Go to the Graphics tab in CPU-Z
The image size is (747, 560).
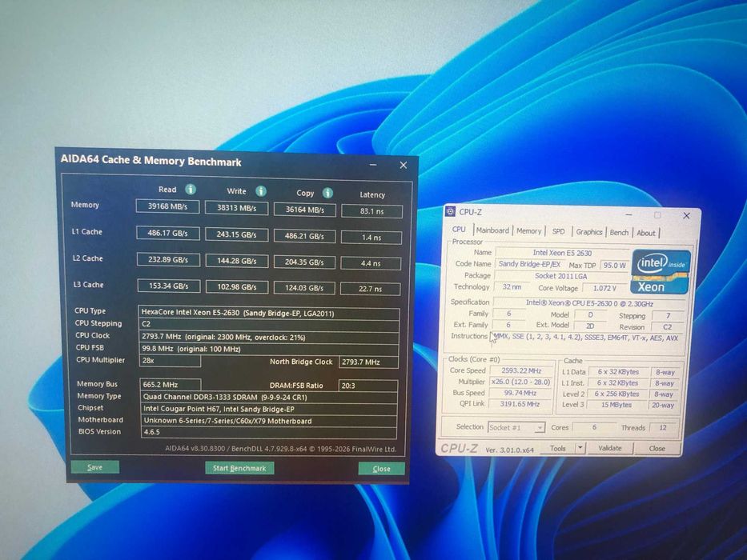pyautogui.click(x=589, y=232)
